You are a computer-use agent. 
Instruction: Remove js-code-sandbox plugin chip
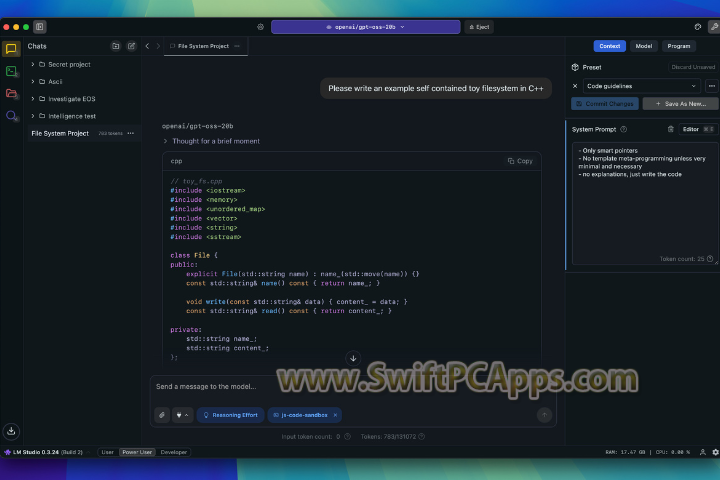point(335,415)
